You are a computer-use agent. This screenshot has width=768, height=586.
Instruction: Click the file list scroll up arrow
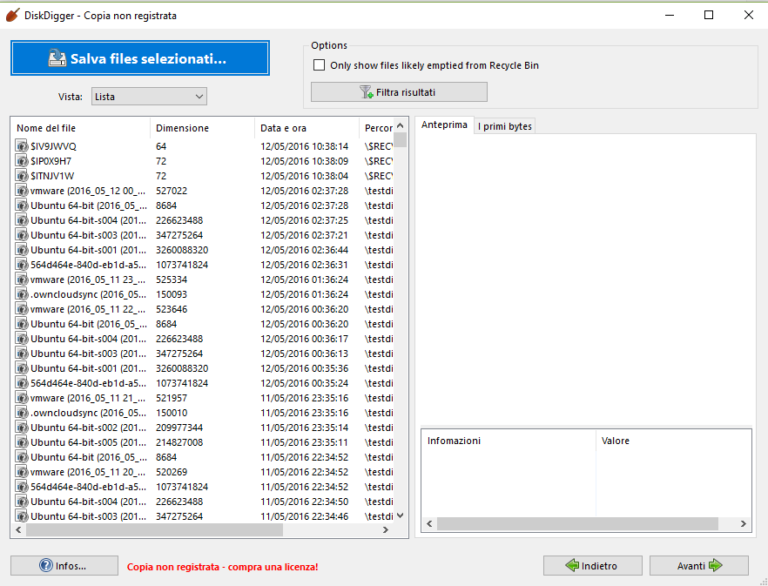pyautogui.click(x=400, y=126)
